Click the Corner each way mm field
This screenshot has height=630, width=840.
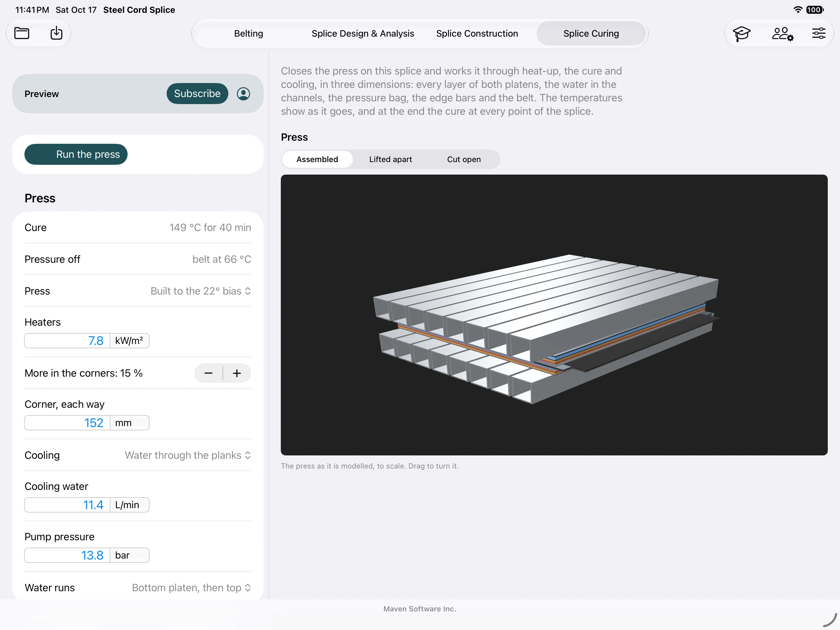coord(67,423)
